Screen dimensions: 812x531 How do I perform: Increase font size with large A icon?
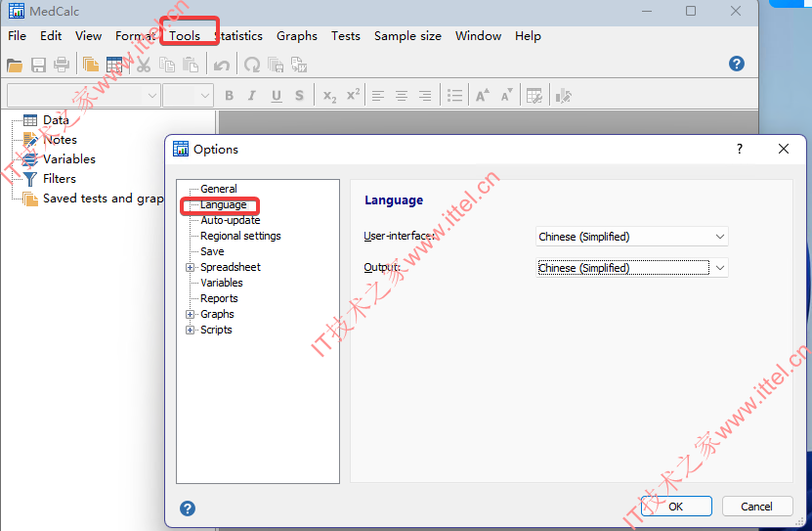(x=482, y=96)
